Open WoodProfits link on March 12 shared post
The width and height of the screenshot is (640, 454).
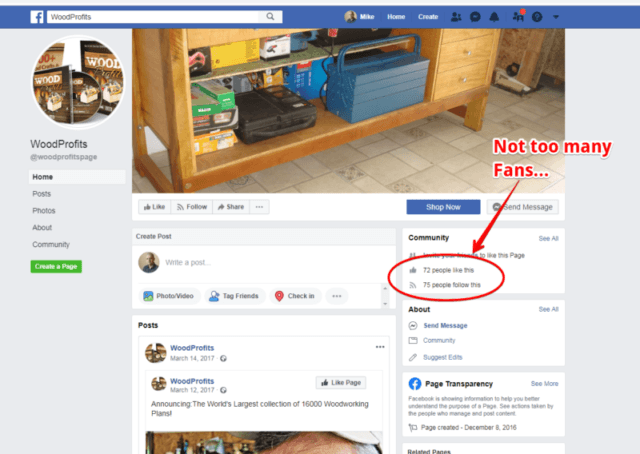coord(192,381)
